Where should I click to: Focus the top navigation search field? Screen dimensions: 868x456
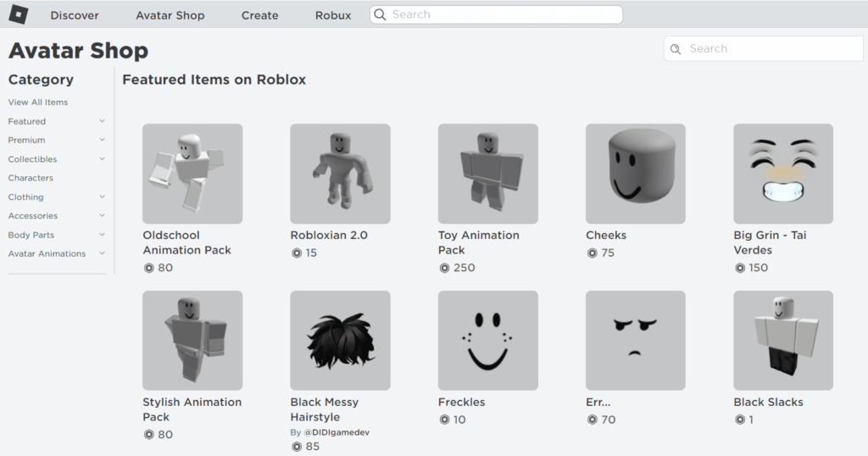tap(496, 14)
